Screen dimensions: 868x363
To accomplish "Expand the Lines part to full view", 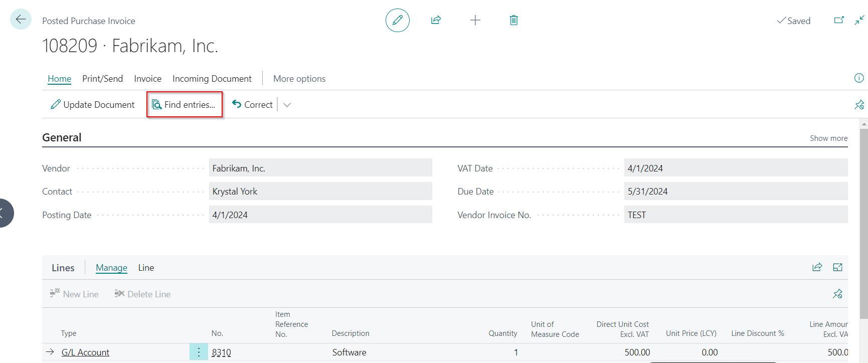I will tap(837, 267).
